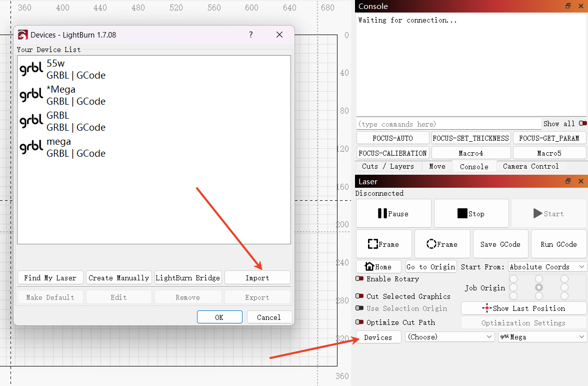The image size is (588, 386).
Task: Run the FOCUS-AUTO macro
Action: (392, 138)
